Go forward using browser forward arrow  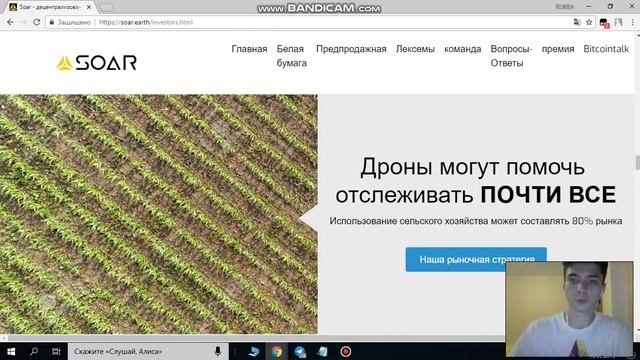(23, 22)
